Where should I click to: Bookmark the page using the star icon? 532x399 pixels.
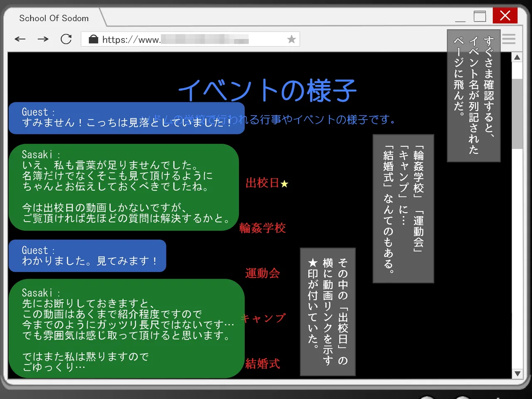(291, 39)
